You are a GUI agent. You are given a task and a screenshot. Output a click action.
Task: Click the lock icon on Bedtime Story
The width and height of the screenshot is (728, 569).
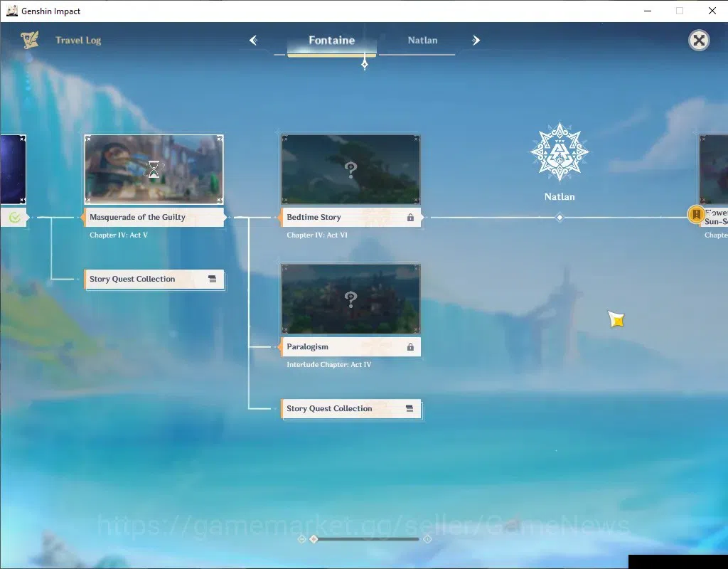410,218
